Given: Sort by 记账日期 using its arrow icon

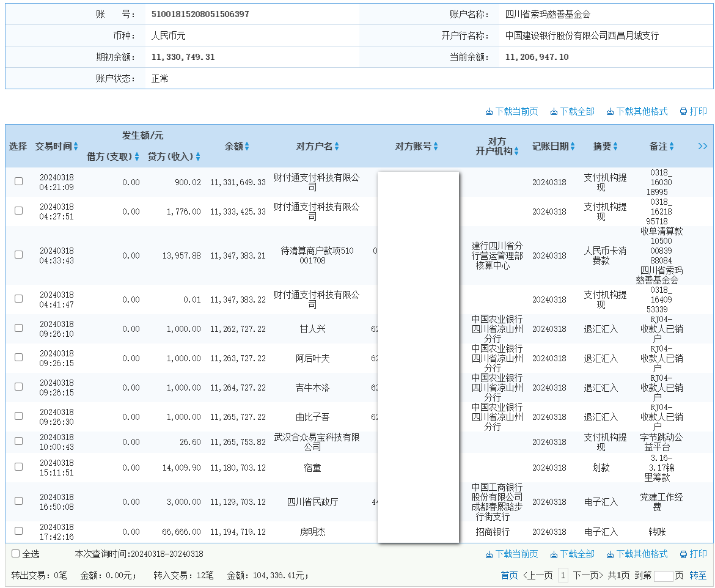Looking at the screenshot, I should click(572, 147).
